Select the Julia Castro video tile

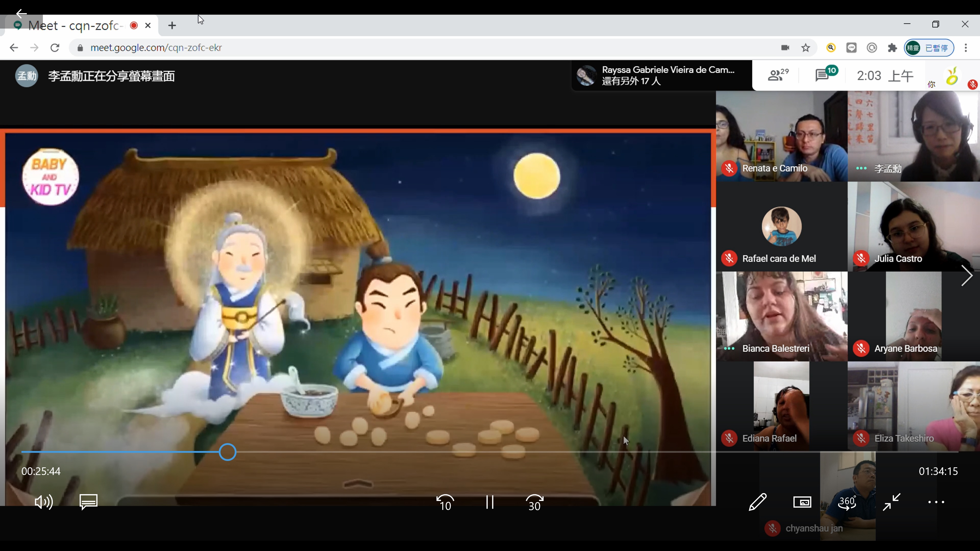(914, 227)
